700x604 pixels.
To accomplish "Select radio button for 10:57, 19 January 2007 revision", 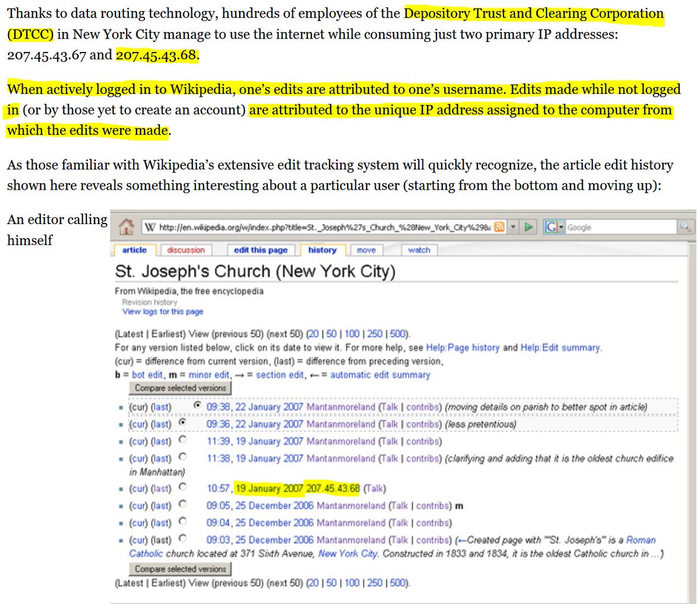I will tap(183, 486).
